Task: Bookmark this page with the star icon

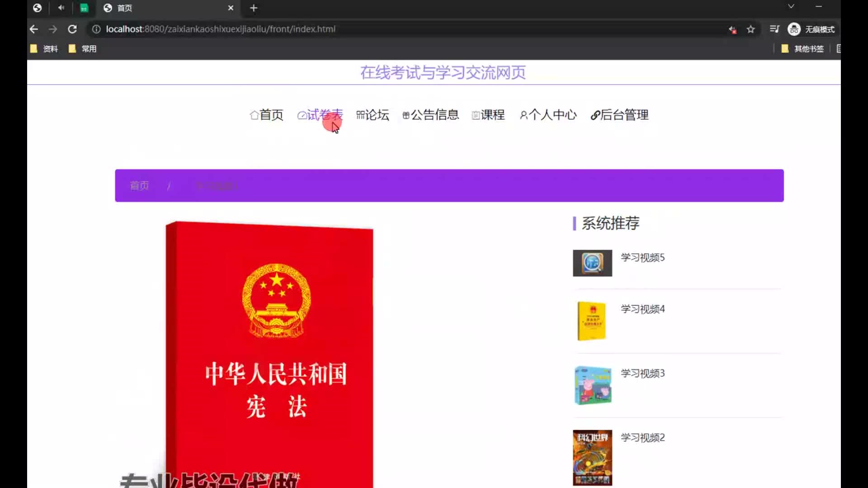Action: [x=751, y=29]
